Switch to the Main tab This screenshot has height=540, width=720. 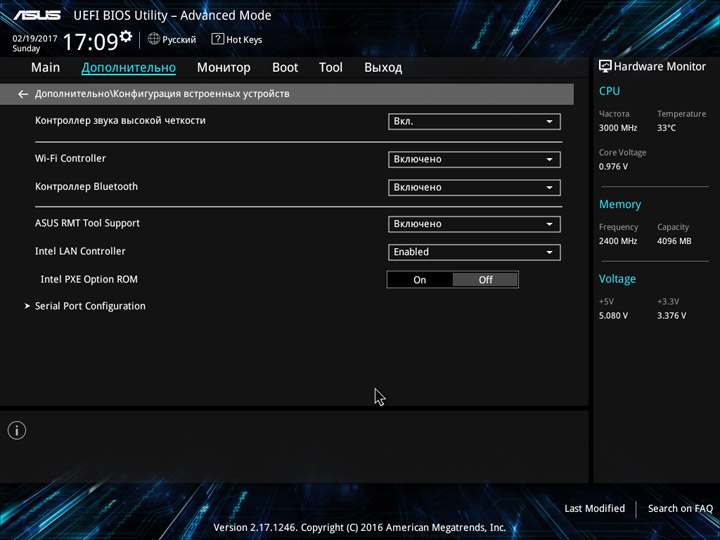point(45,68)
